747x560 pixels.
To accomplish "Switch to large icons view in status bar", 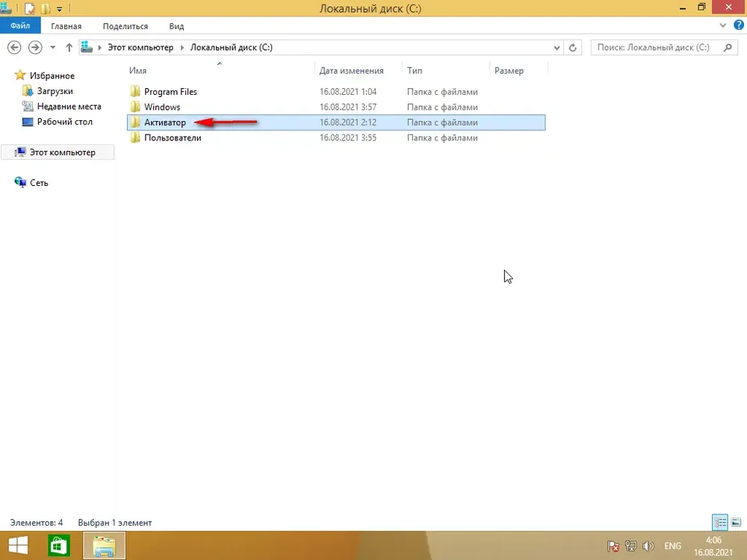I will coord(736,523).
